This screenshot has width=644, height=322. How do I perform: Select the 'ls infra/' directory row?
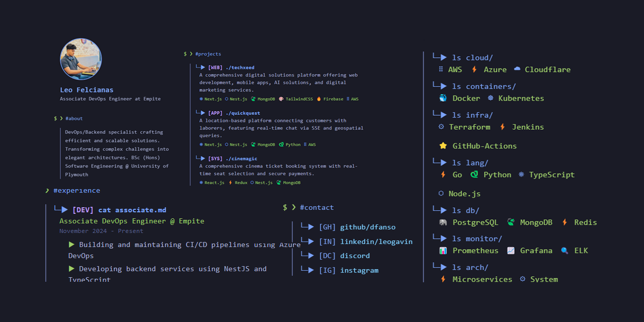(x=463, y=115)
